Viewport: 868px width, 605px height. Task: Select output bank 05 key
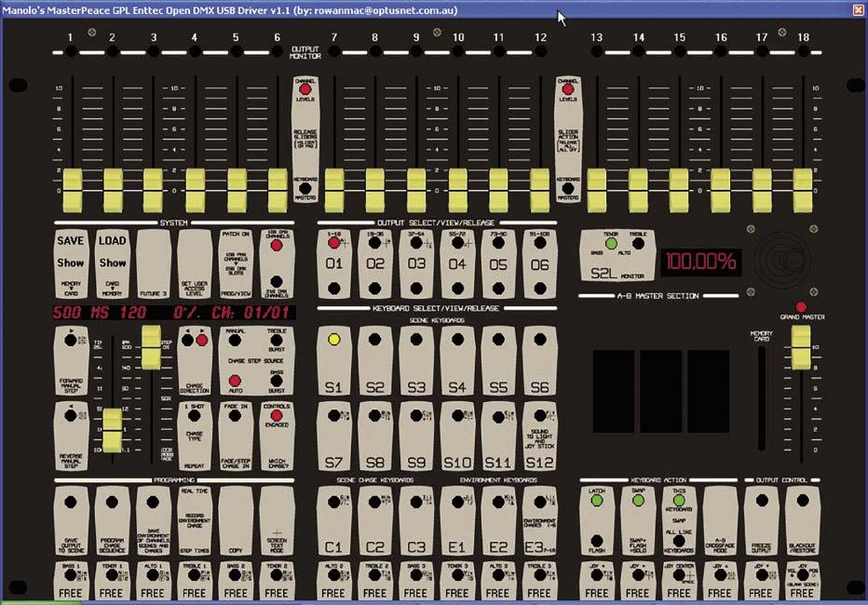click(x=498, y=263)
